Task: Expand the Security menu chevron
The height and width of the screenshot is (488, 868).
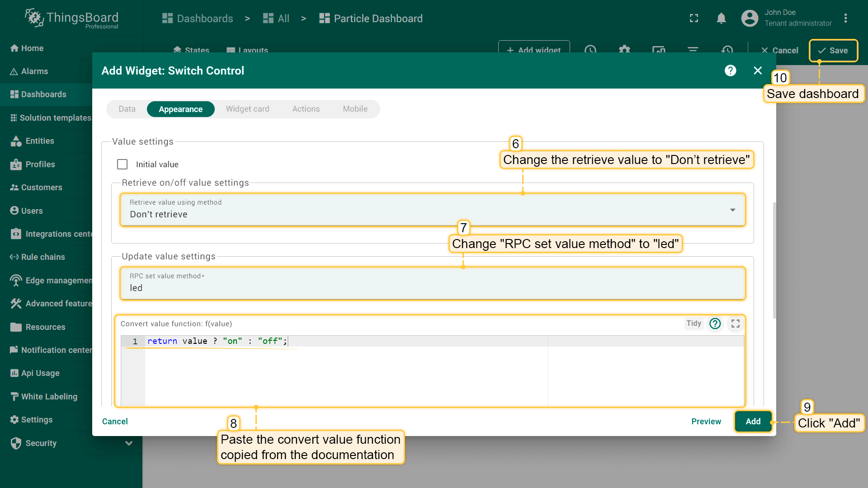Action: (x=129, y=443)
